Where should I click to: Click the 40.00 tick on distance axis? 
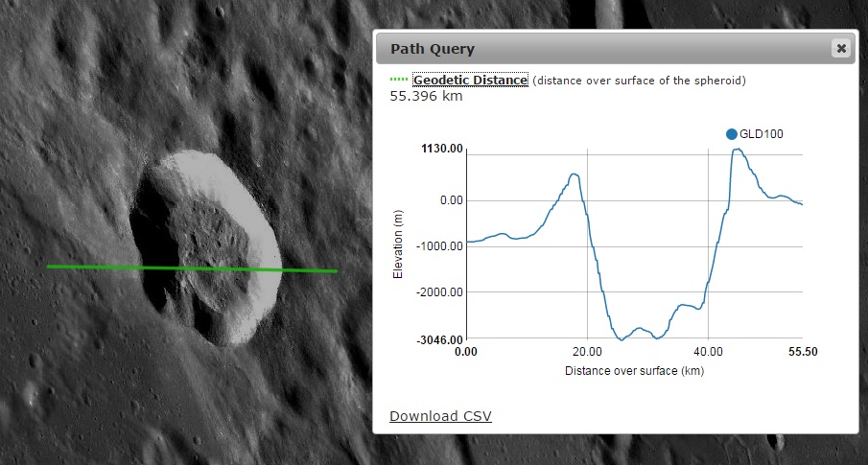click(708, 353)
